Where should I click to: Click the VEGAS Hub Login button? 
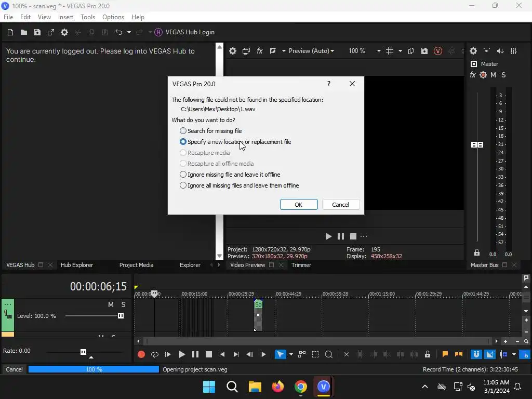tap(184, 32)
